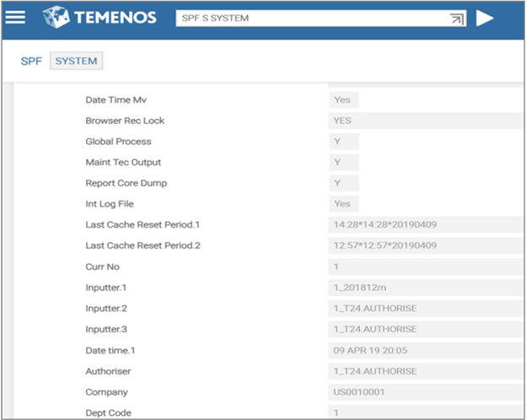Click the Temenos cube logo

pyautogui.click(x=56, y=18)
